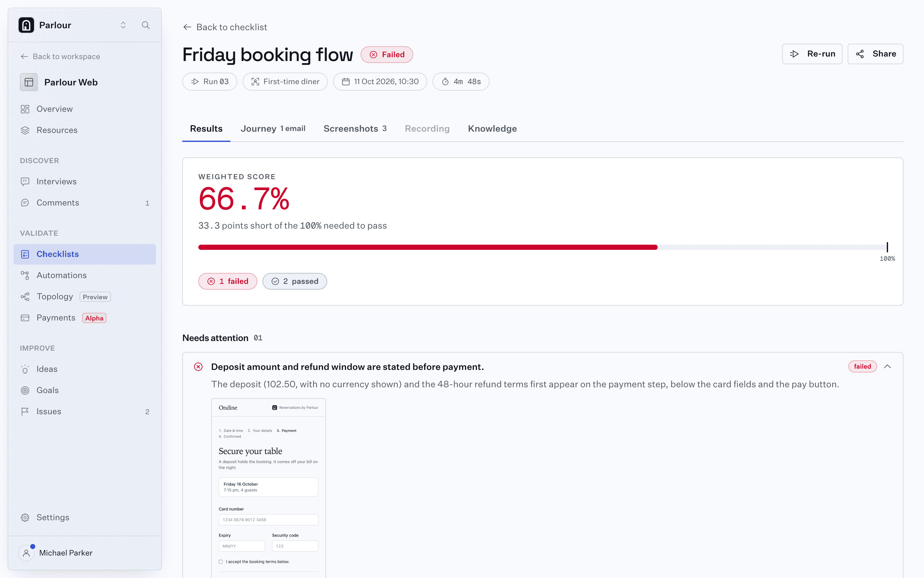Click the Expiry MM/YY field

pyautogui.click(x=242, y=546)
